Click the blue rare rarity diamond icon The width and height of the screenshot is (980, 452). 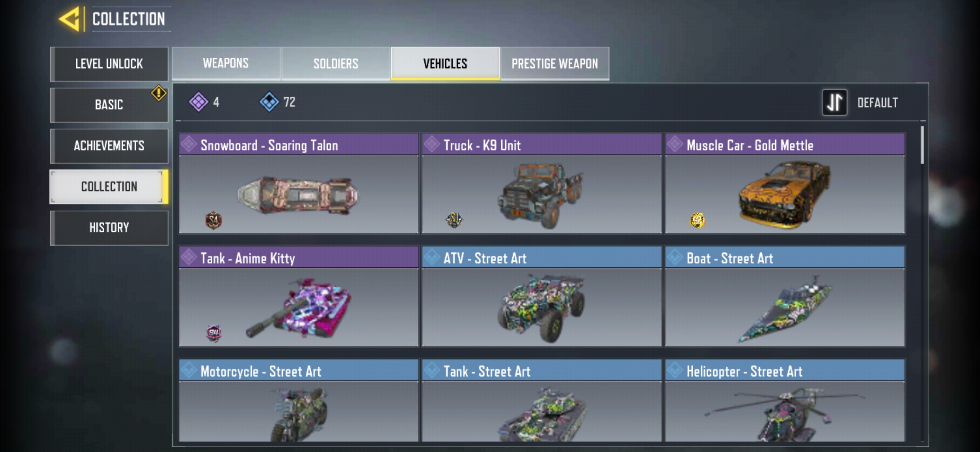pos(269,102)
